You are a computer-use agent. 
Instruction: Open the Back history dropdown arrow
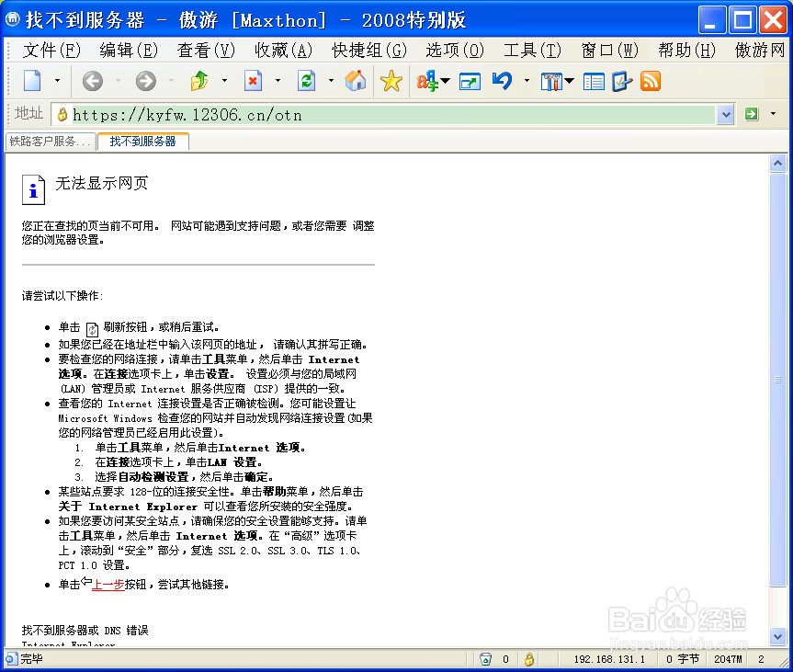coord(118,81)
